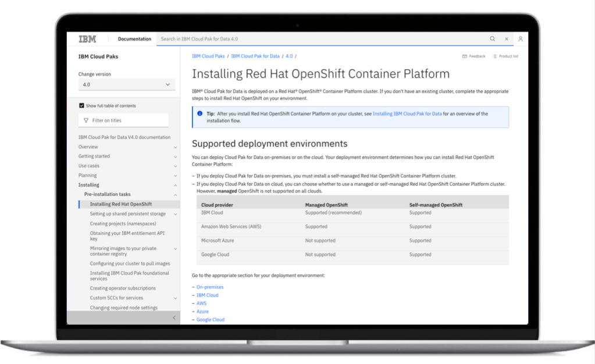The image size is (595, 364).
Task: Open the user profile icon
Action: point(521,39)
